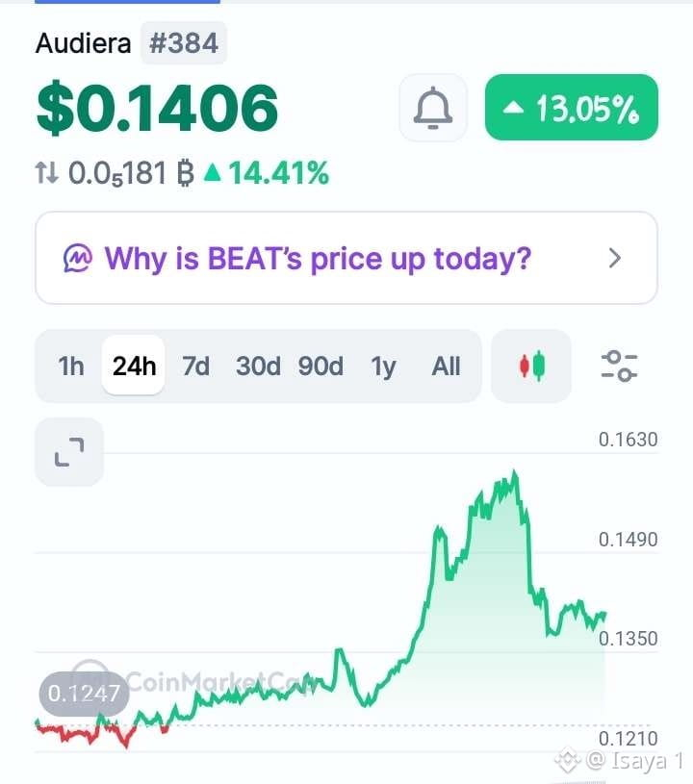Tap the BTC swap arrows icon
Image resolution: width=693 pixels, height=784 pixels.
click(x=46, y=173)
